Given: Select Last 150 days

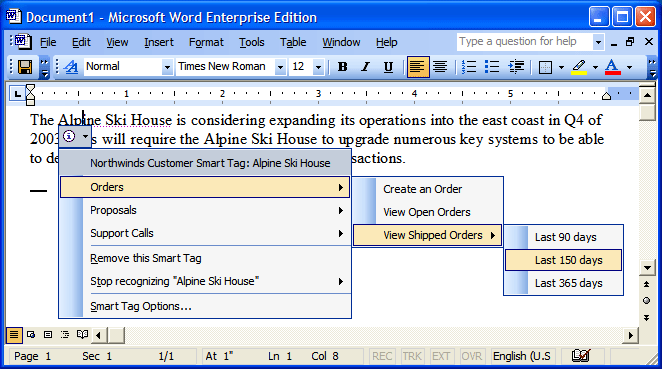Looking at the screenshot, I should pyautogui.click(x=564, y=260).
